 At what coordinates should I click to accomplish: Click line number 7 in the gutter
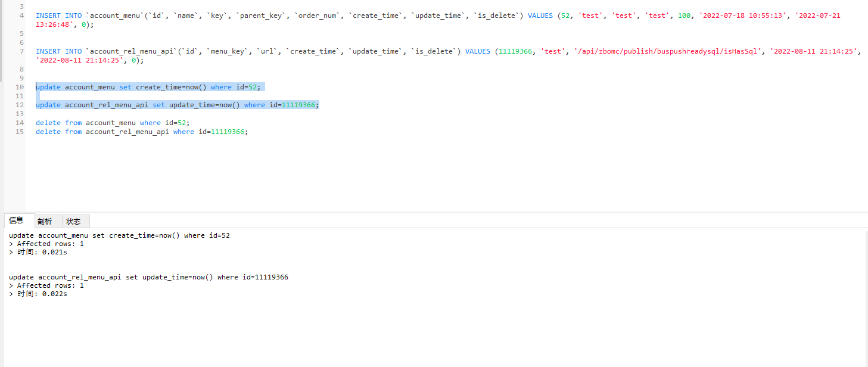[x=21, y=51]
